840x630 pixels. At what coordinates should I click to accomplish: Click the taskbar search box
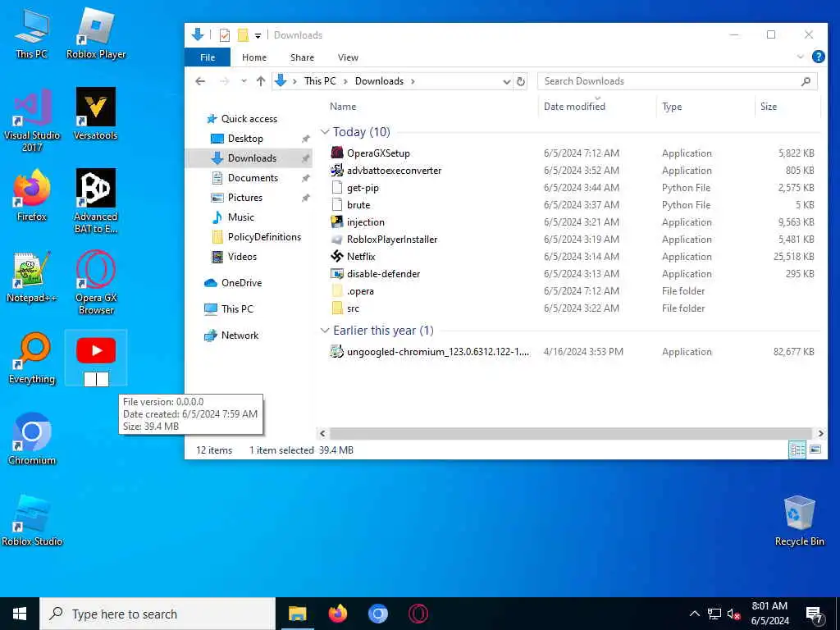[x=157, y=614]
